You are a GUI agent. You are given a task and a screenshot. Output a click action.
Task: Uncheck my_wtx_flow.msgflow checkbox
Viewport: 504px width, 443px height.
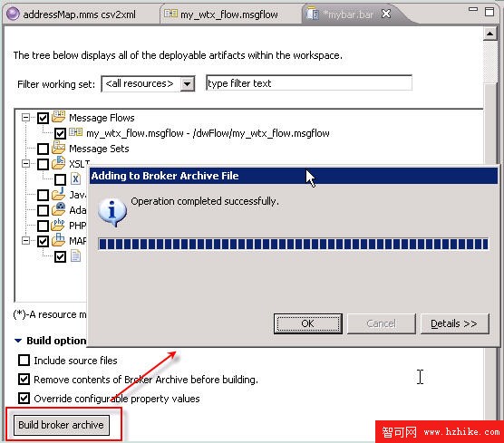coord(60,133)
